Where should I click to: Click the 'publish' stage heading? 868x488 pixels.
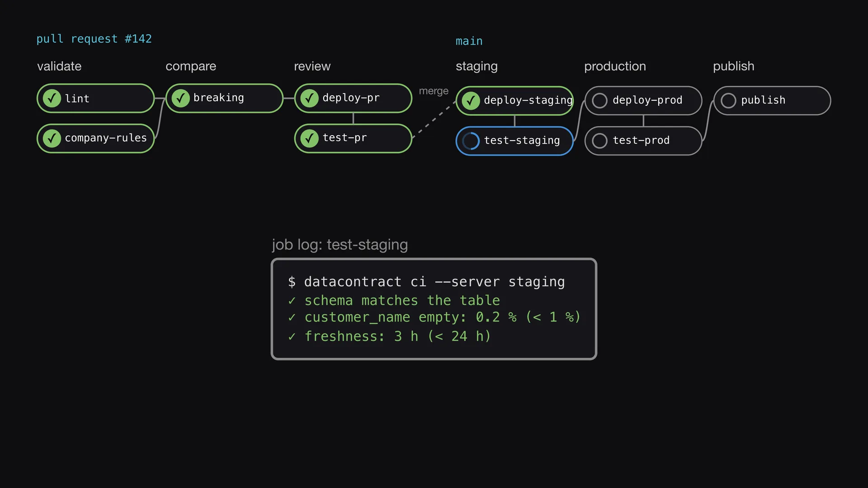tap(734, 66)
